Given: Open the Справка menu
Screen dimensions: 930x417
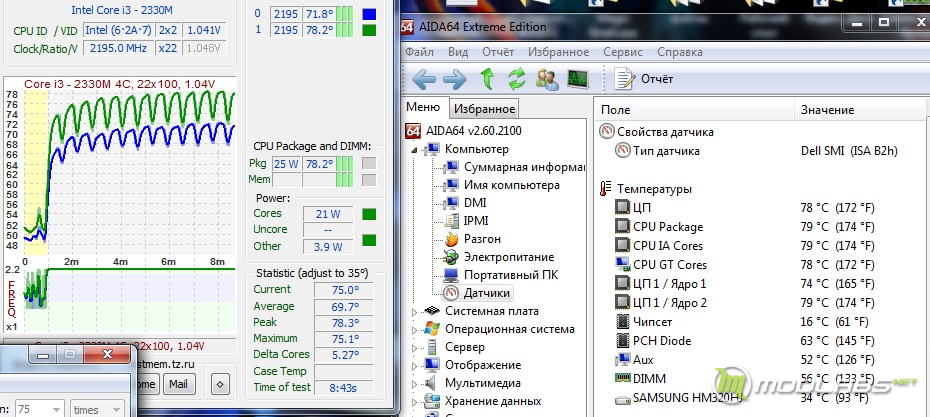Looking at the screenshot, I should point(680,52).
